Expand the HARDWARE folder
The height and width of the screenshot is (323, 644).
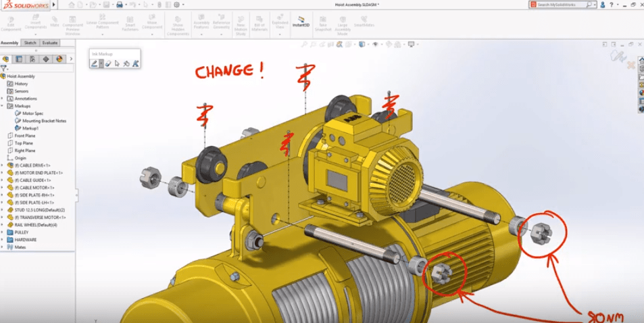(3, 240)
